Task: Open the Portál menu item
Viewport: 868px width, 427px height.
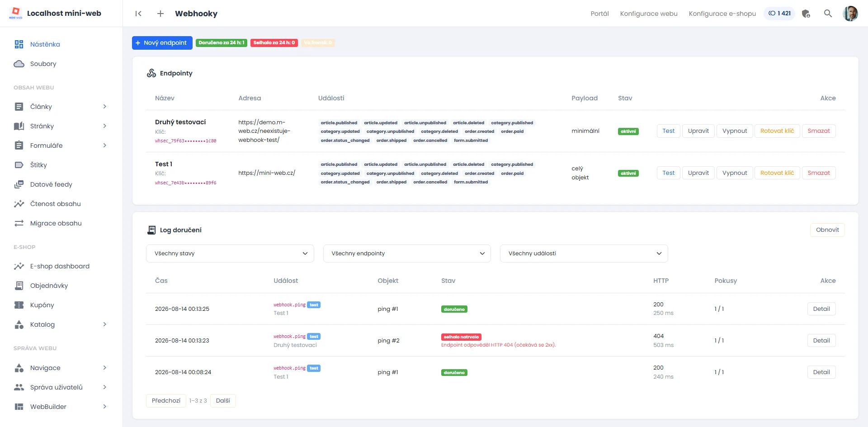Action: pyautogui.click(x=599, y=14)
